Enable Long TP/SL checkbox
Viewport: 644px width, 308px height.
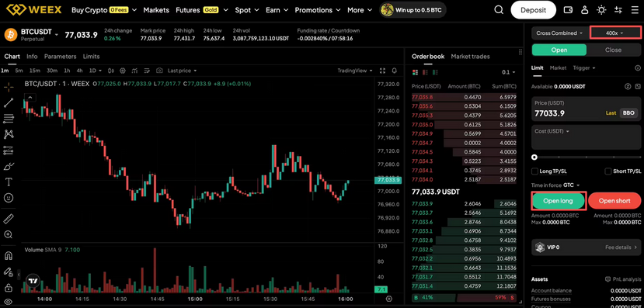(x=534, y=171)
